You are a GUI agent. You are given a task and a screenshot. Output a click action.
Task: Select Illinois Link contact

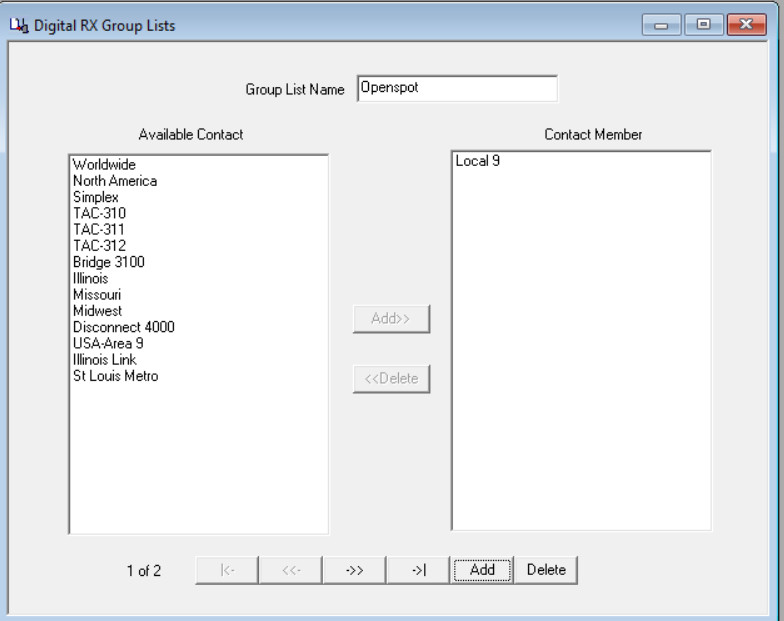tap(104, 360)
